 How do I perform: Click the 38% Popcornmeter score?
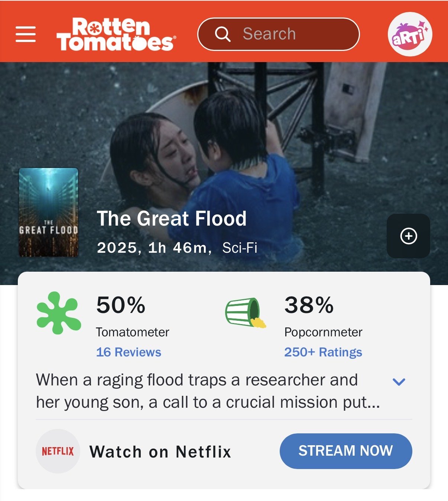click(309, 305)
